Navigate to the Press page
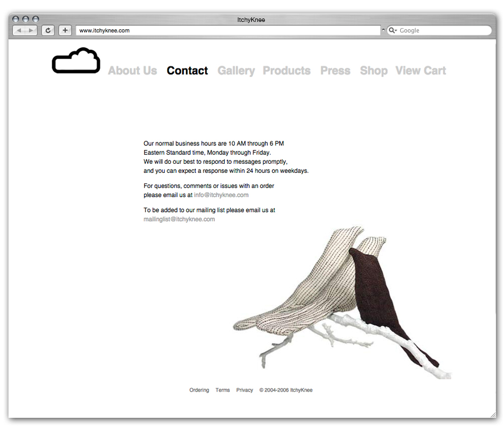The image size is (504, 432). point(335,71)
